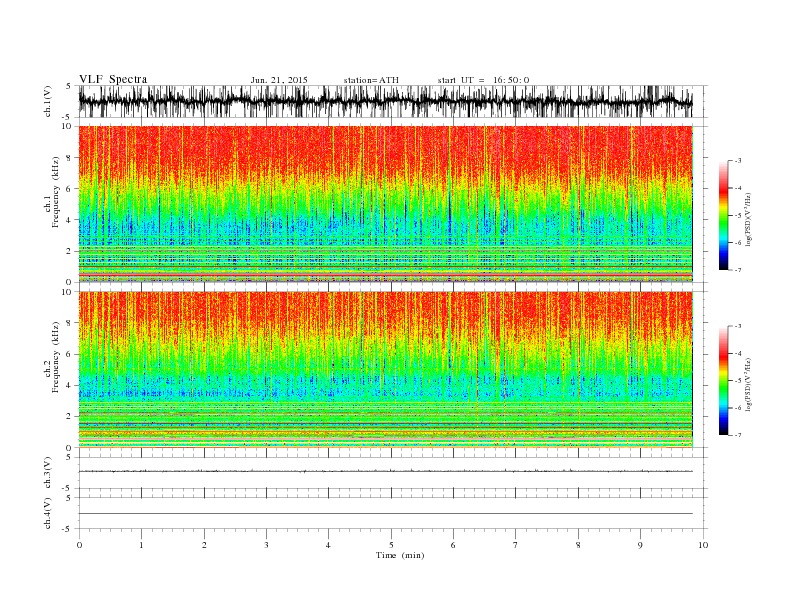
Task: Click the "-7" tick on ch.1 color bar
Action: [738, 270]
